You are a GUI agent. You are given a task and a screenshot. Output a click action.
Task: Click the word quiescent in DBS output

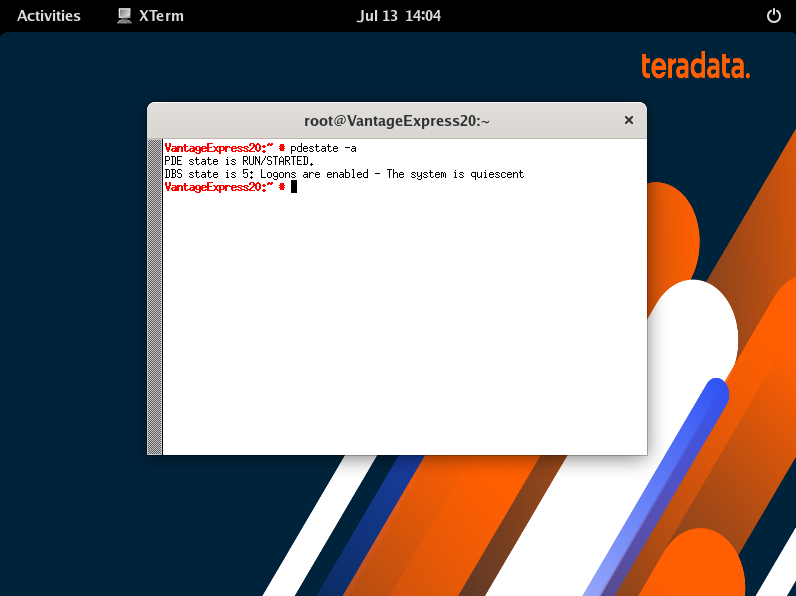coord(497,174)
